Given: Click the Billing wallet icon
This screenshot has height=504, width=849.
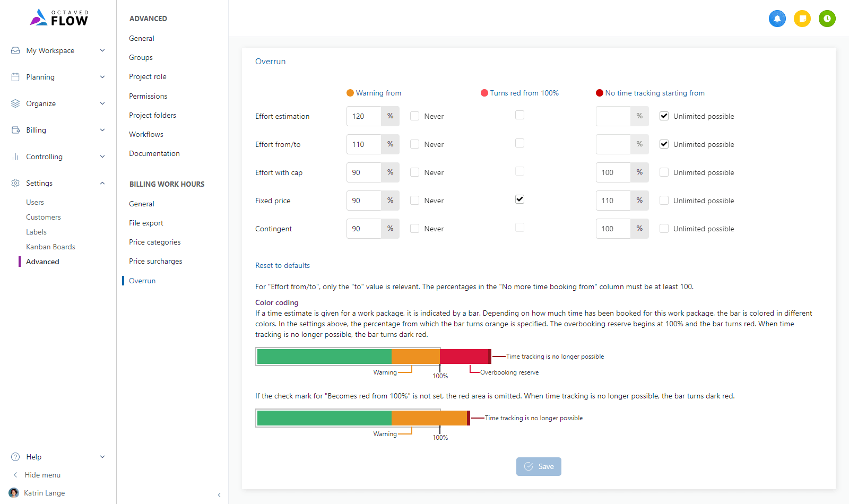Looking at the screenshot, I should (x=15, y=130).
